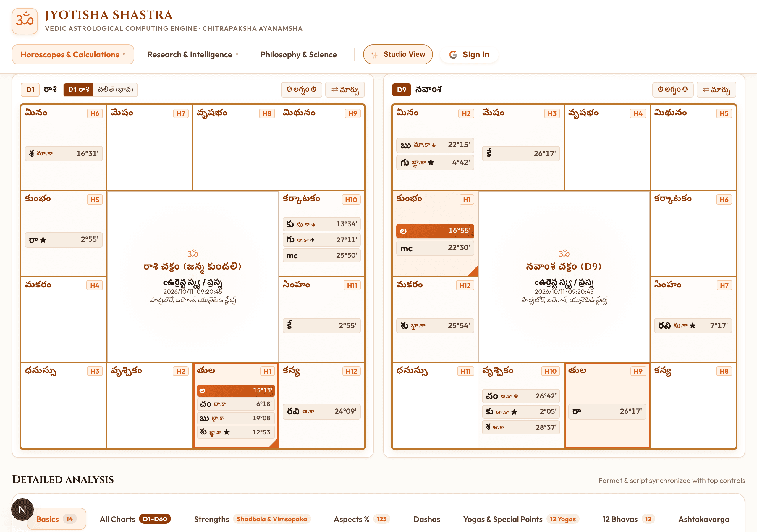Select Ketu row 2°55' in D1 Simha
Screen dimensions: 757x532
point(321,326)
